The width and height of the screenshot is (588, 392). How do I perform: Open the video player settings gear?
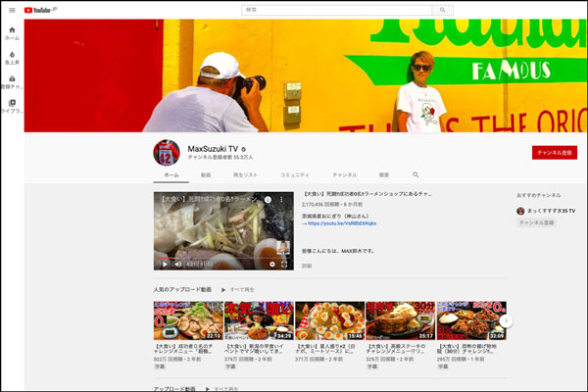click(272, 264)
